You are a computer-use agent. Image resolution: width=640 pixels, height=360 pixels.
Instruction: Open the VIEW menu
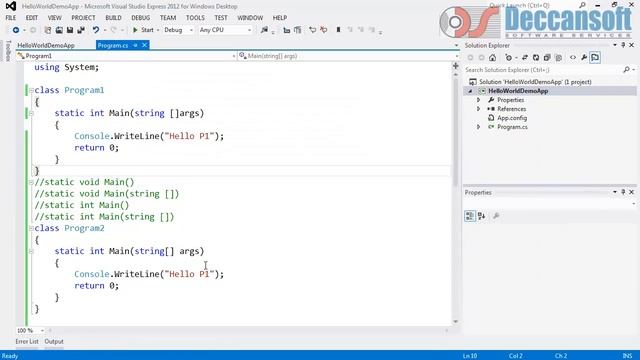tap(55, 18)
